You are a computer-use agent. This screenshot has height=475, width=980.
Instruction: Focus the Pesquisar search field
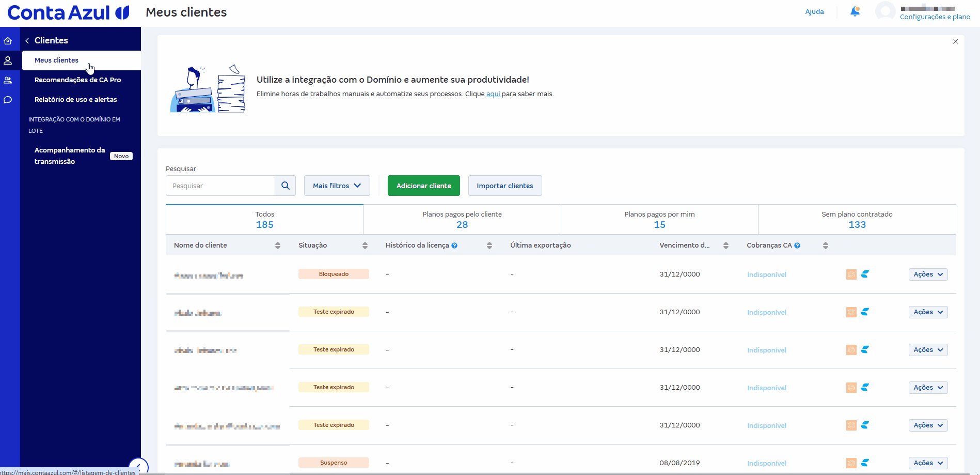220,186
